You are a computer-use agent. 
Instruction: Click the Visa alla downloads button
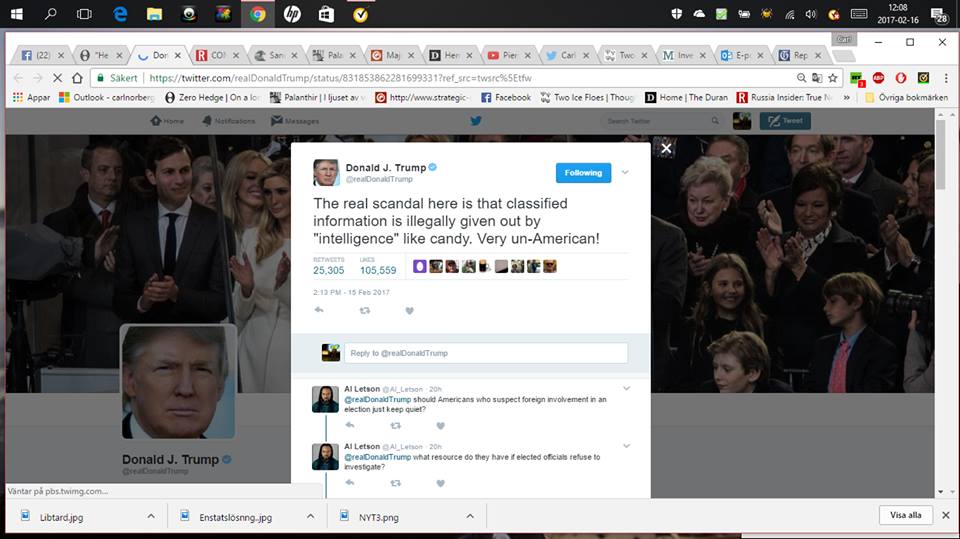[x=905, y=515]
